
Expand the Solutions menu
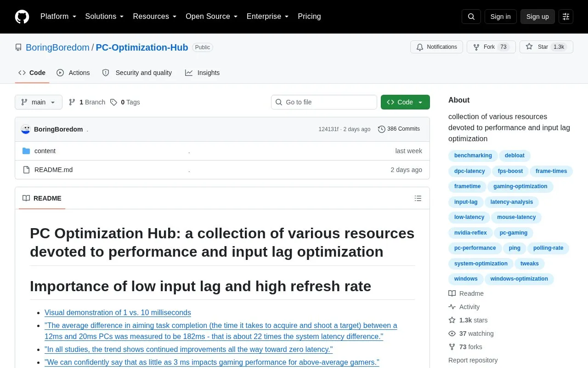105,17
